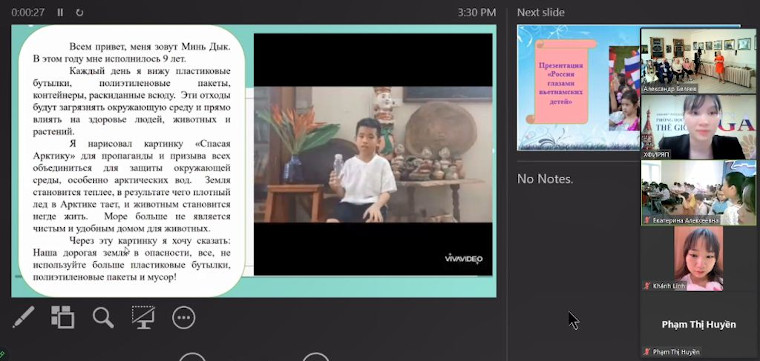
Task: Select the 'Next slide' heading
Action: click(x=540, y=13)
